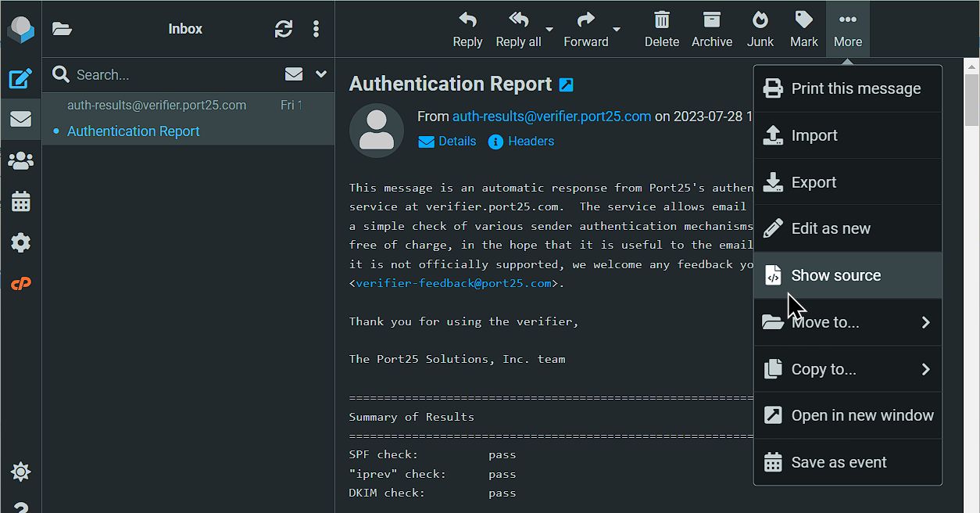This screenshot has height=513, width=980.
Task: Filter unread with the envelope icon
Action: pos(294,74)
